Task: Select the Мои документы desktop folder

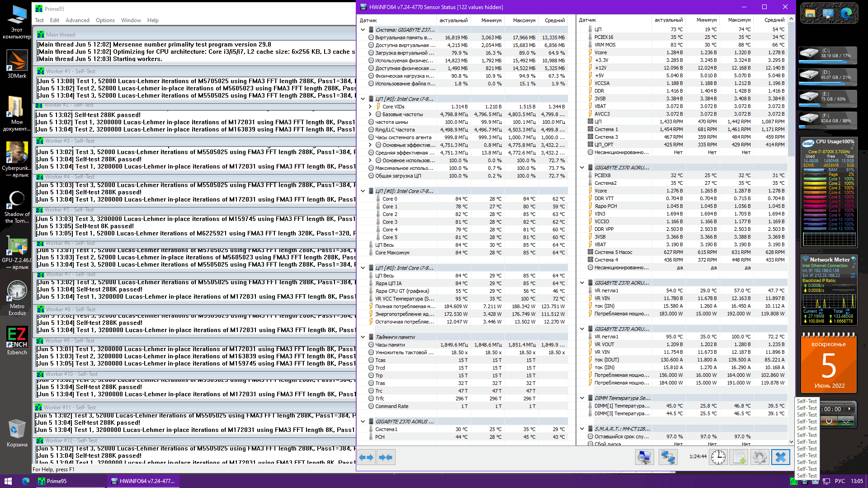Action: click(17, 113)
